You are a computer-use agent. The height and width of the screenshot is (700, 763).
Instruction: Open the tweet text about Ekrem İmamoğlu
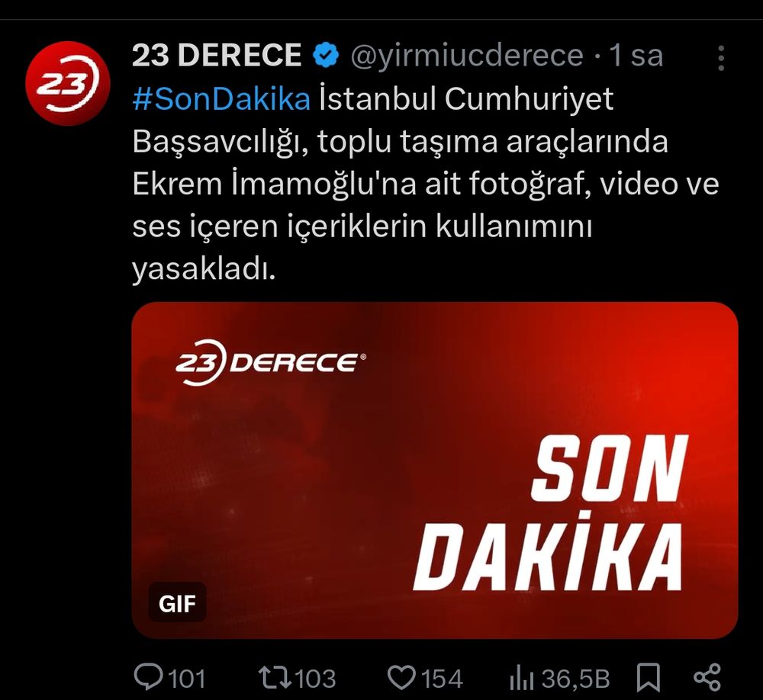(426, 184)
